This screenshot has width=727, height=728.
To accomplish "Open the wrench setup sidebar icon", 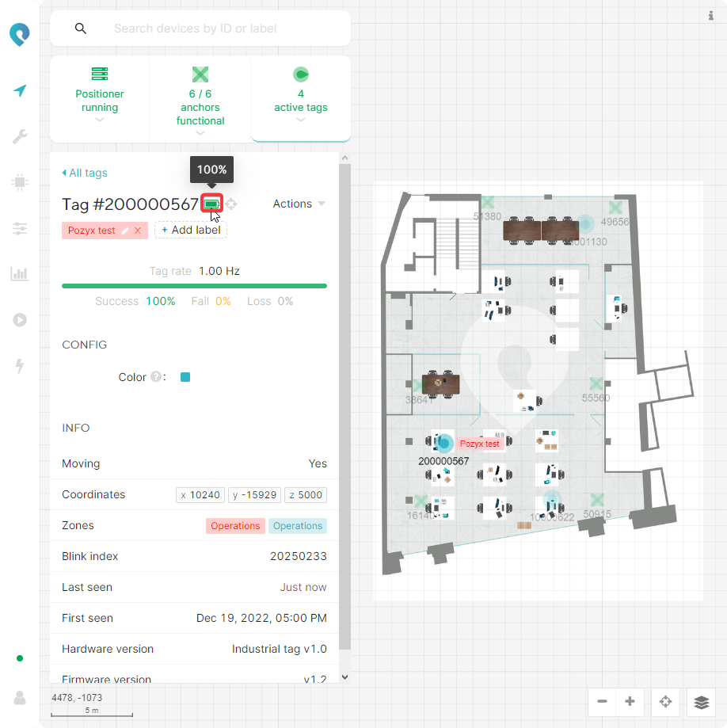I will (x=20, y=137).
